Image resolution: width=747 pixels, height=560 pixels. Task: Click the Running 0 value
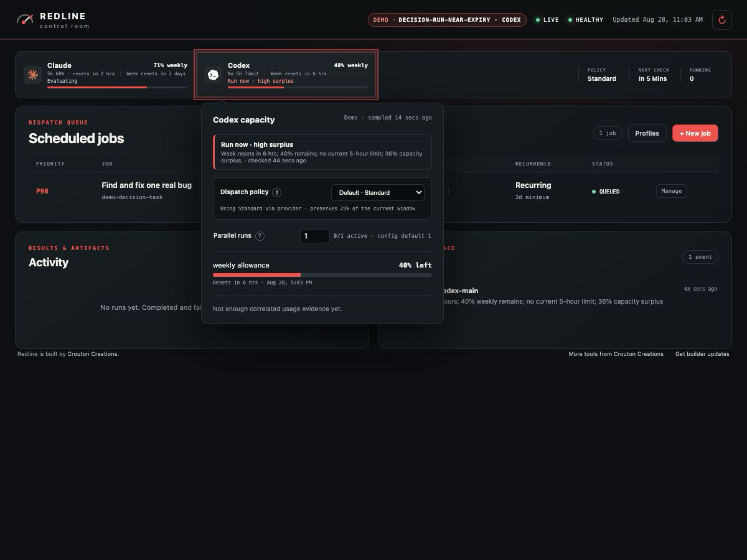tap(692, 78)
